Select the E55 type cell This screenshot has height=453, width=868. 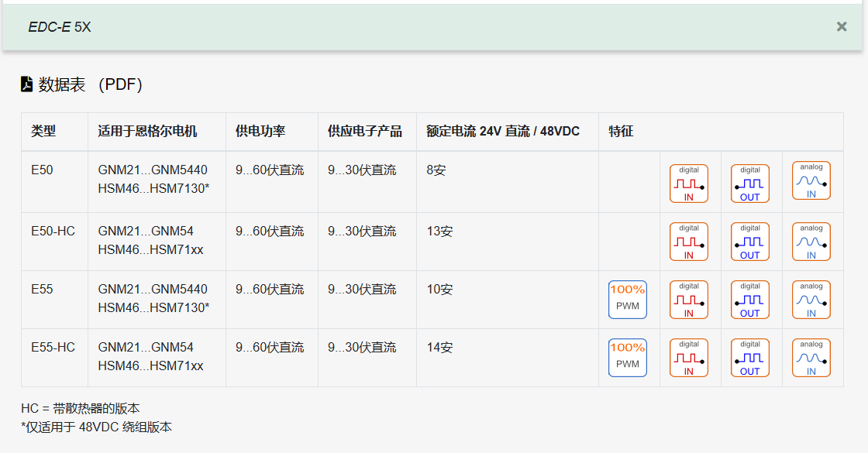click(42, 290)
